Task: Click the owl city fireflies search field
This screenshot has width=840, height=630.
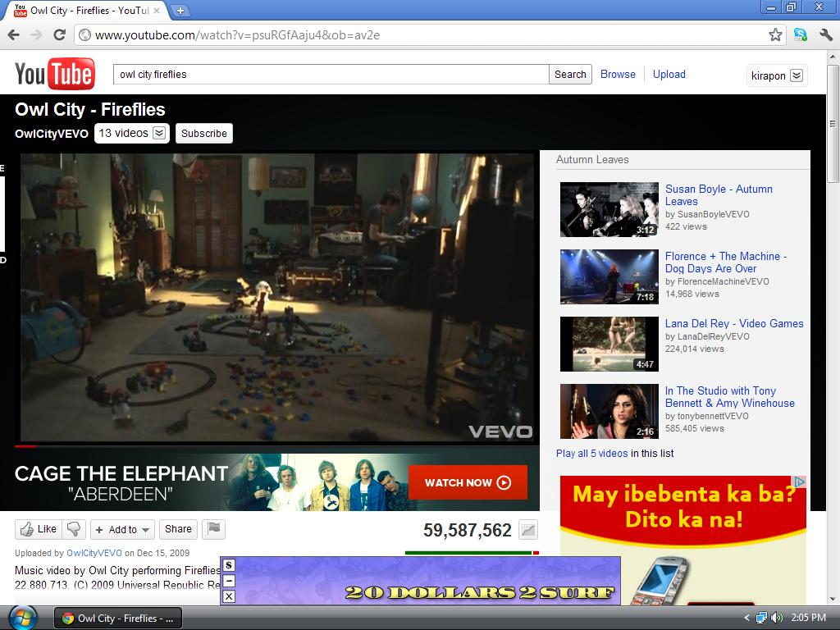Action: tap(331, 75)
